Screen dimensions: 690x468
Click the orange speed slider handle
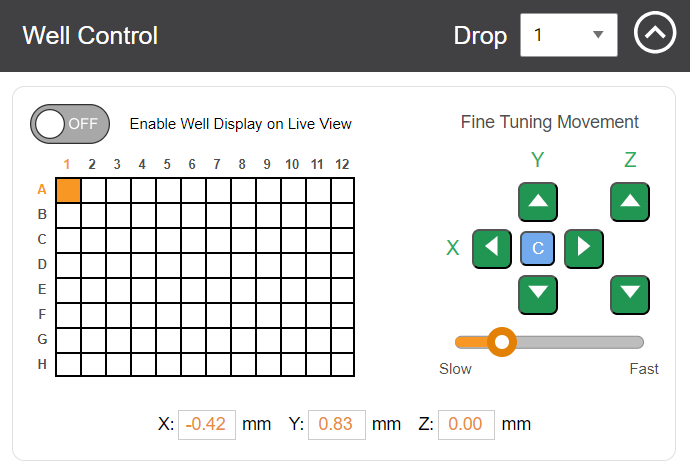[x=502, y=342]
